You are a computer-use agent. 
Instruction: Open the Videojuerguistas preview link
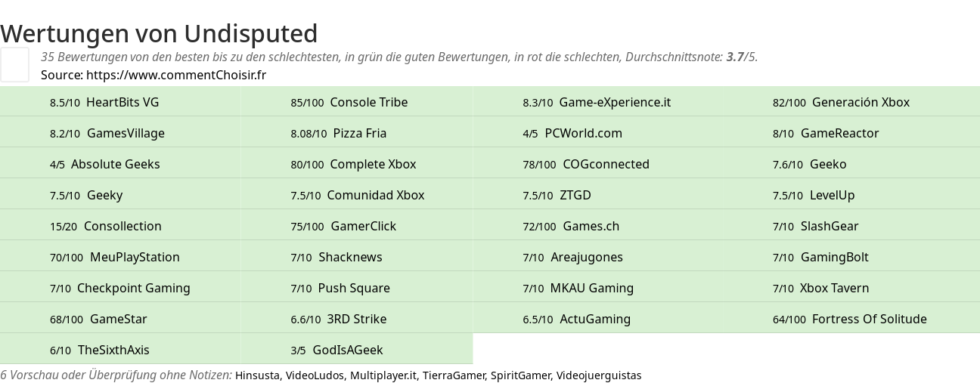(598, 375)
